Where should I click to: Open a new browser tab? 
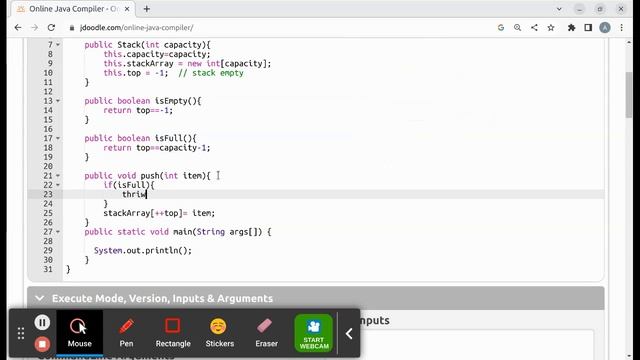[147, 9]
